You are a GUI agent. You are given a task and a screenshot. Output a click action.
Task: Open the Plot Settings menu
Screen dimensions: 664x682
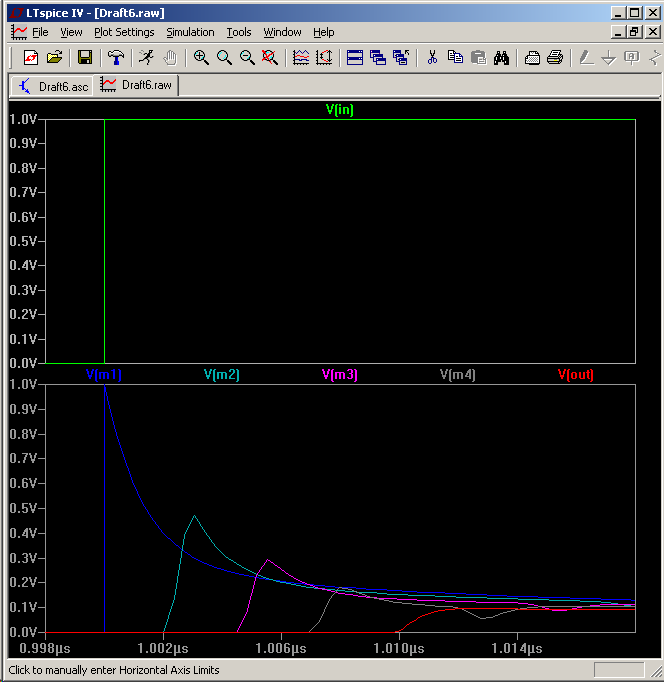click(124, 32)
